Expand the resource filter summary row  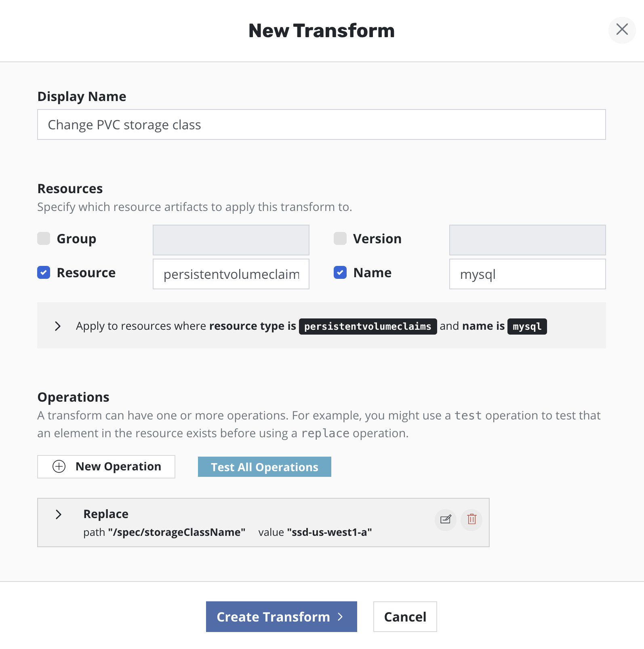click(58, 326)
